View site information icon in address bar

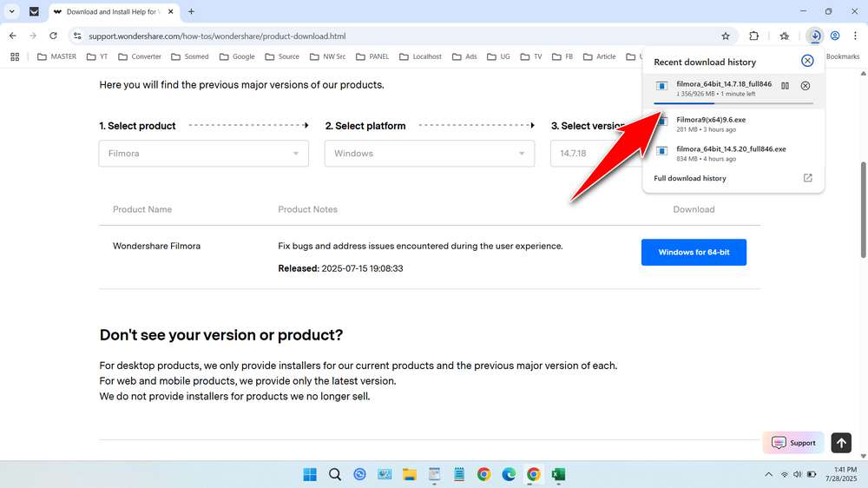[77, 36]
